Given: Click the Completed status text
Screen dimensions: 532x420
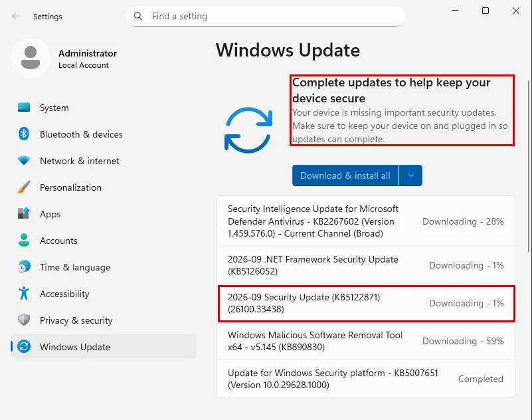Looking at the screenshot, I should [481, 379].
